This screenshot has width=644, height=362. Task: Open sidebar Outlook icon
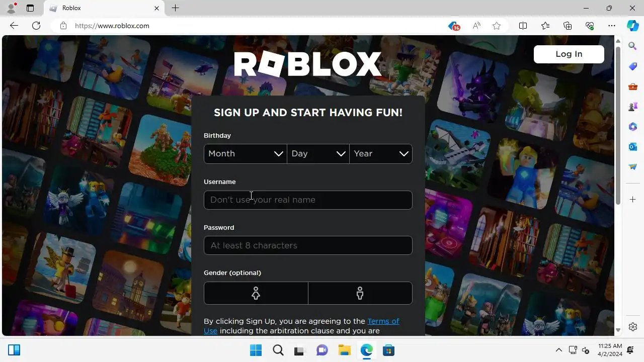click(x=633, y=147)
